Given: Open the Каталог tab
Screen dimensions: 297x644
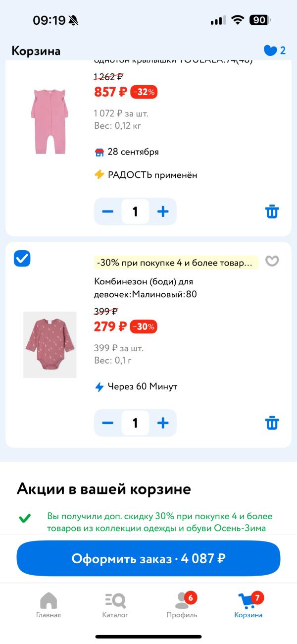Looking at the screenshot, I should 115,605.
